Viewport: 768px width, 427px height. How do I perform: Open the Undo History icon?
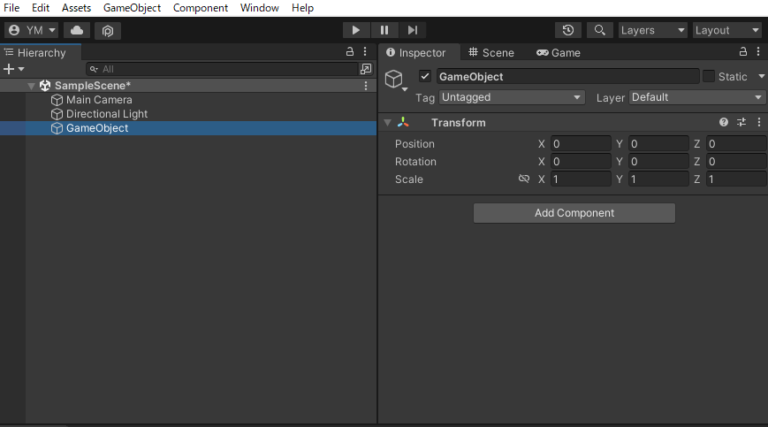click(568, 30)
